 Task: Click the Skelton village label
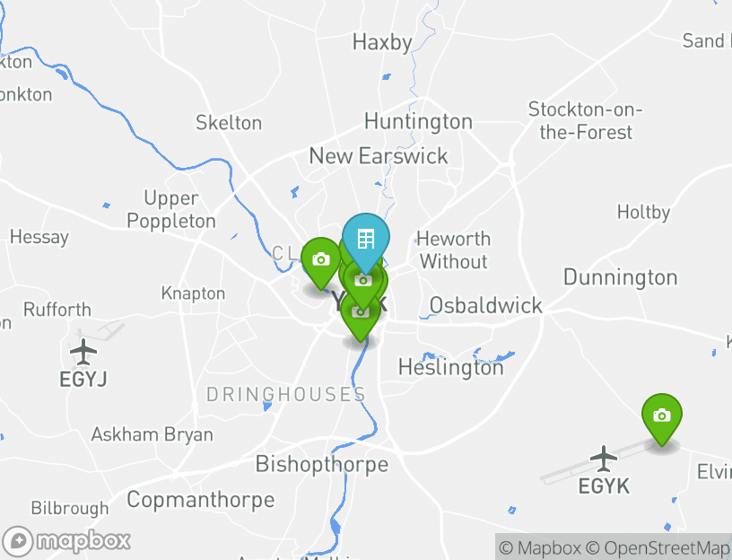click(229, 123)
